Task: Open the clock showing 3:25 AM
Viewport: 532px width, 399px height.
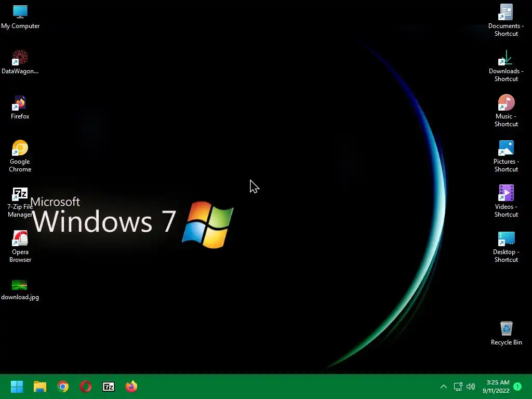Action: pos(496,387)
